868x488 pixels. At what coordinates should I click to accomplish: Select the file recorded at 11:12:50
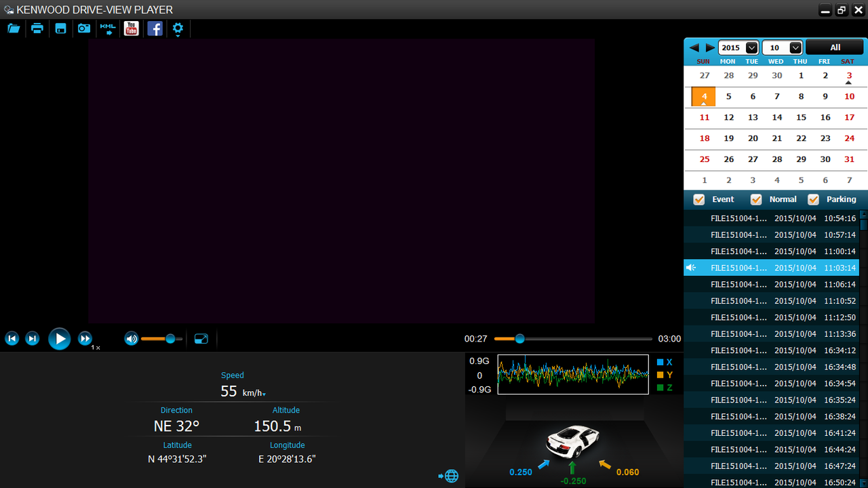pyautogui.click(x=771, y=317)
